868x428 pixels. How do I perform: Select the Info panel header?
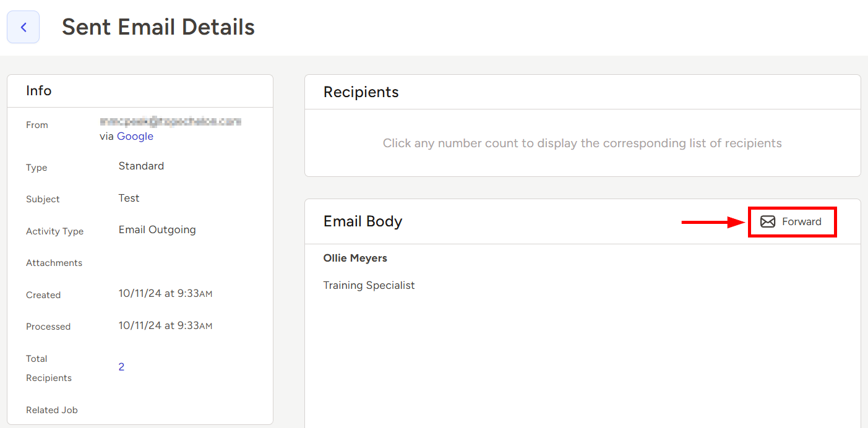coord(39,91)
